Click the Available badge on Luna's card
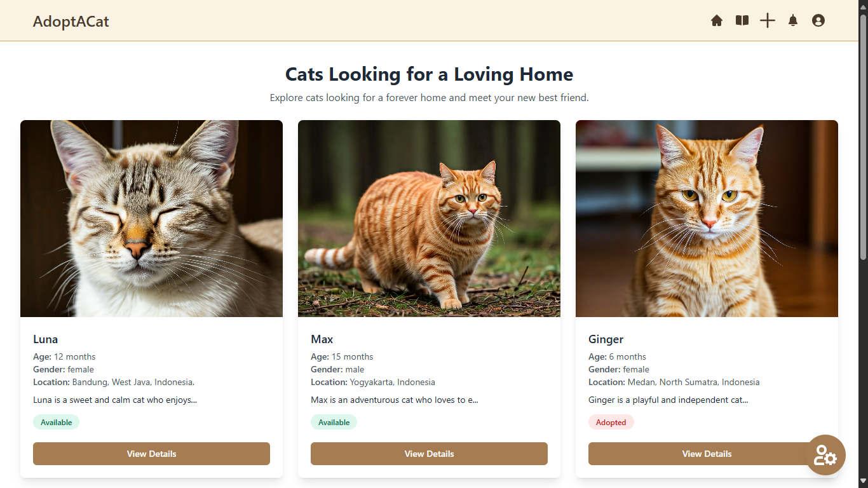Viewport: 868px width, 488px height. [56, 421]
